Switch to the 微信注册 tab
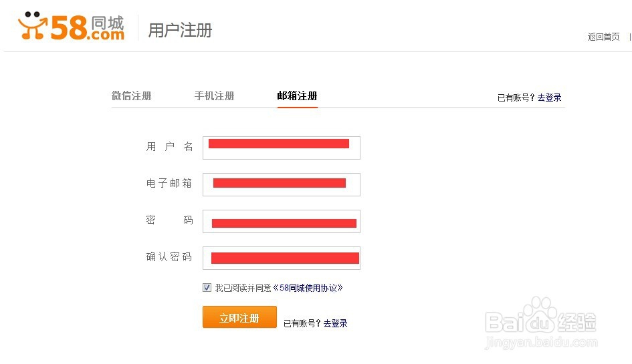Image resolution: width=632 pixels, height=364 pixels. pos(131,96)
